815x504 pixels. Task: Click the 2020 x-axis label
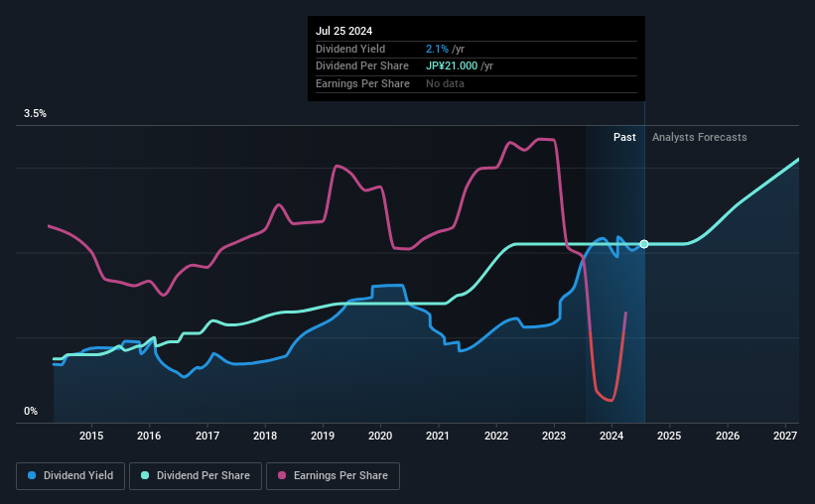click(x=380, y=436)
